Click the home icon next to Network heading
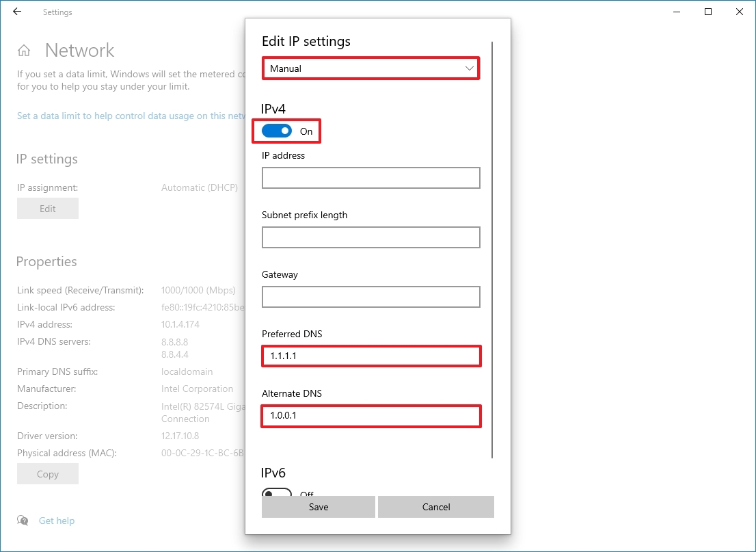 point(23,49)
